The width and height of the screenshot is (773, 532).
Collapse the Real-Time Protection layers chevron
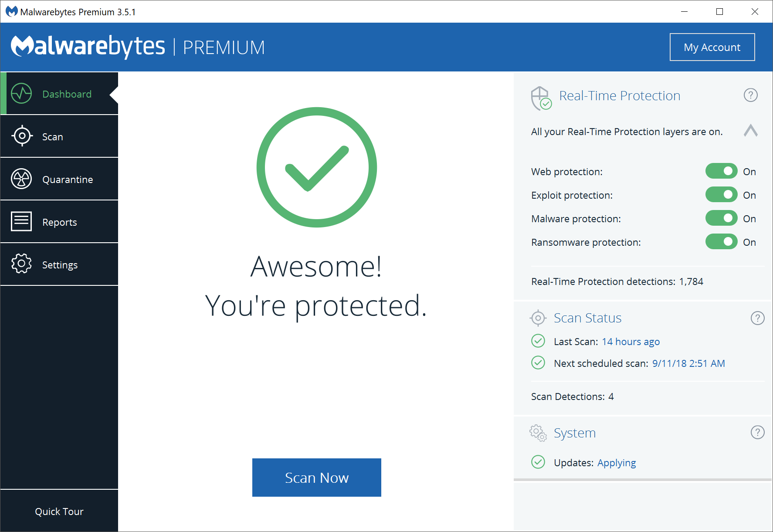pyautogui.click(x=750, y=131)
